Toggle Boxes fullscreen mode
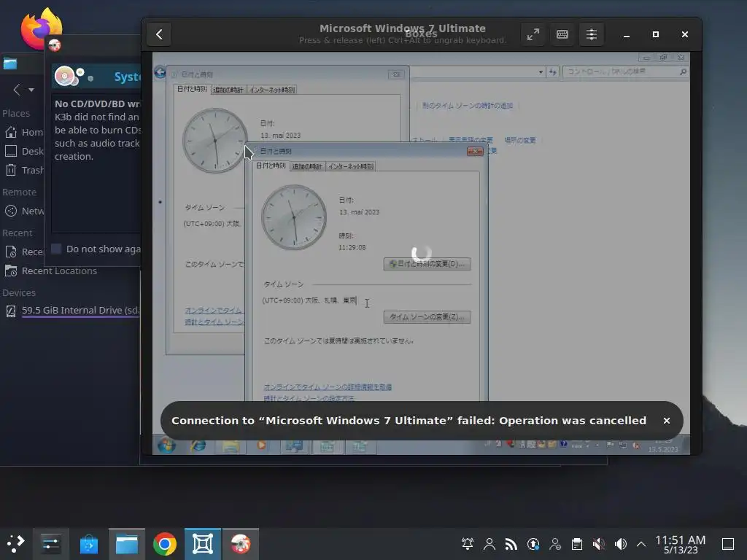This screenshot has width=747, height=560. click(x=533, y=34)
